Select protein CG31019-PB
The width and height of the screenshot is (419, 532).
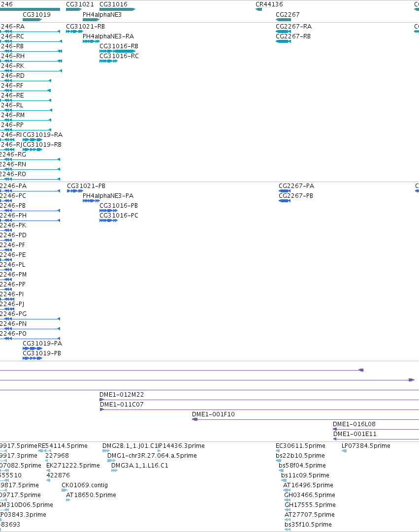(x=42, y=353)
